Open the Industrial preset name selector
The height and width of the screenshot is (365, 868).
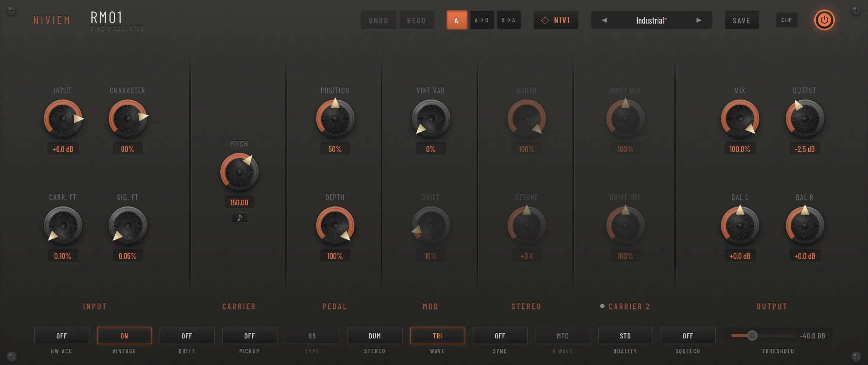(651, 20)
